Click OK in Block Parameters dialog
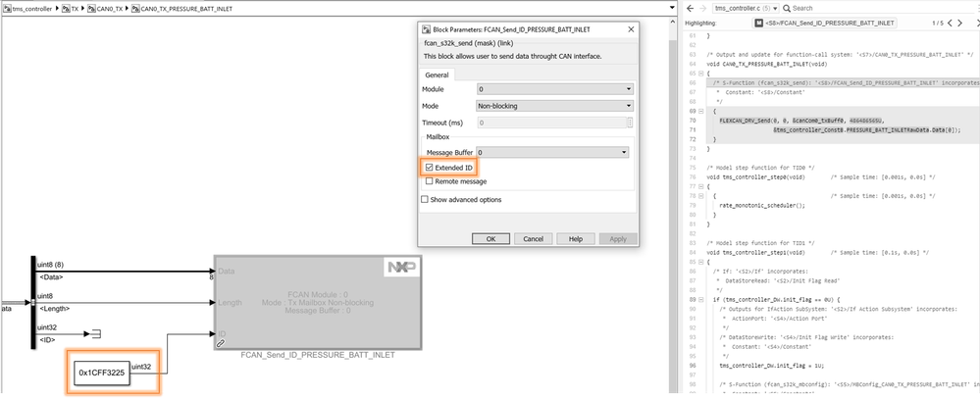Screen dimensions: 980x399 coord(490,239)
